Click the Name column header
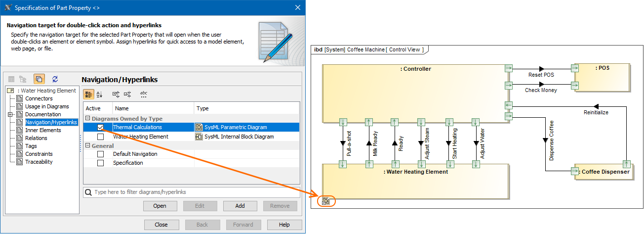The width and height of the screenshot is (644, 234). point(153,108)
